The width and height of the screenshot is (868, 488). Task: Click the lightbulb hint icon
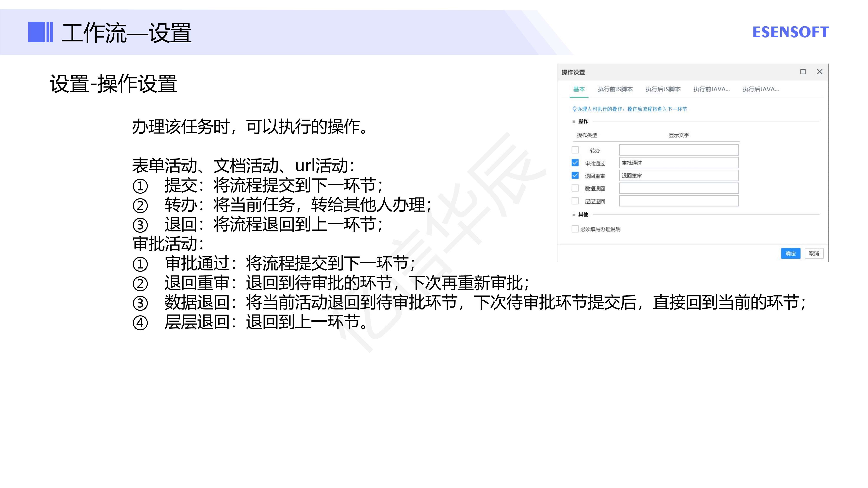(575, 109)
